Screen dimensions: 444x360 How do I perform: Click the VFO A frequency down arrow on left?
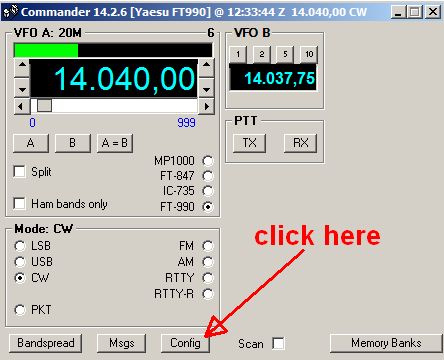tap(22, 87)
